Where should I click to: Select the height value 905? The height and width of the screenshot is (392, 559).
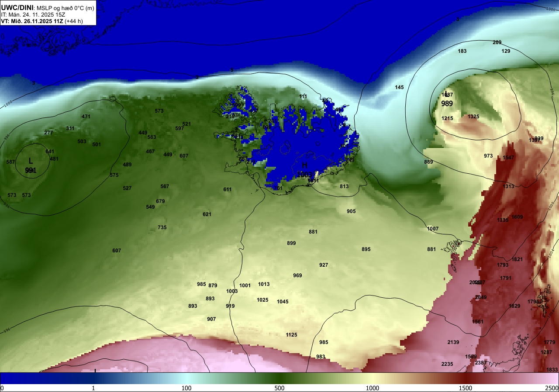[351, 211]
